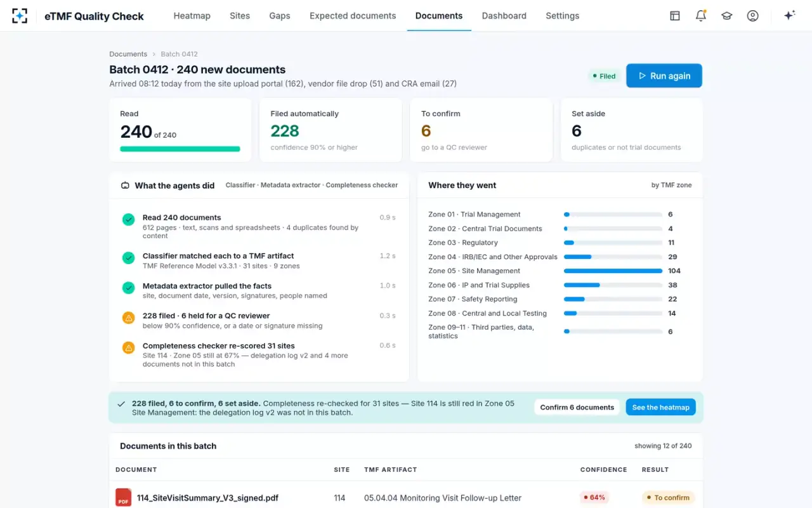
Task: Open the user account icon
Action: pos(753,16)
